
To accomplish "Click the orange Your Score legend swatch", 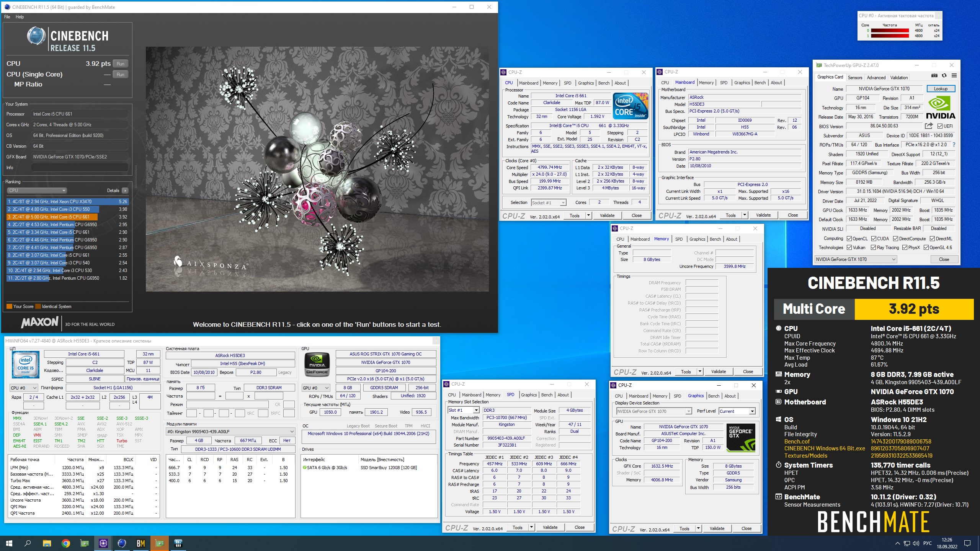I will 9,306.
